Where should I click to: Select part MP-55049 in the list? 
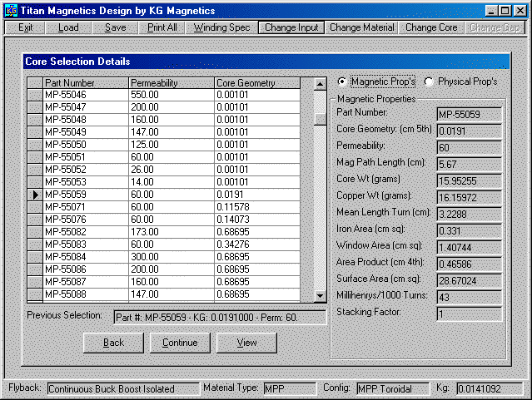(x=163, y=132)
